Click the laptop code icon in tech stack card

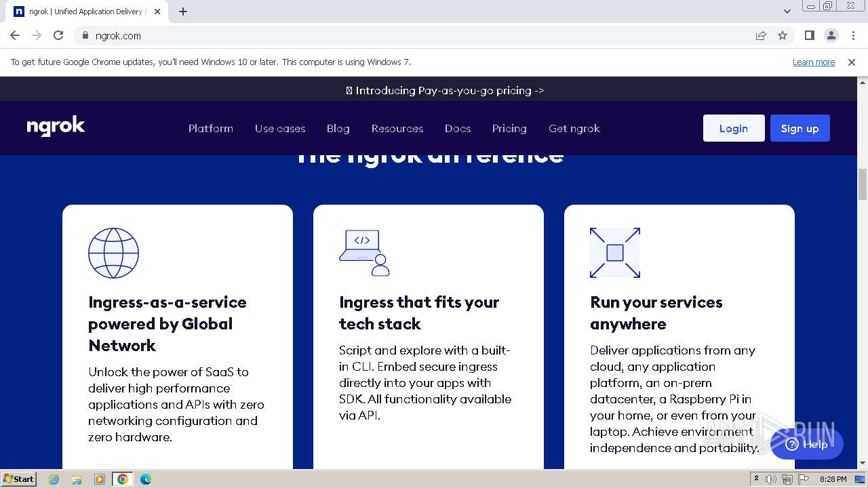[364, 253]
